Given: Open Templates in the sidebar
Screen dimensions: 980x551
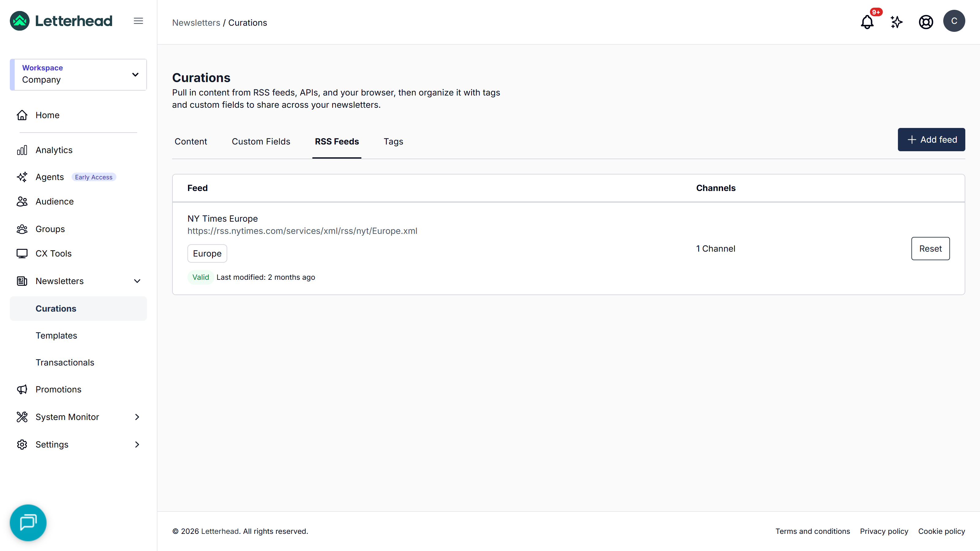Looking at the screenshot, I should pos(56,335).
